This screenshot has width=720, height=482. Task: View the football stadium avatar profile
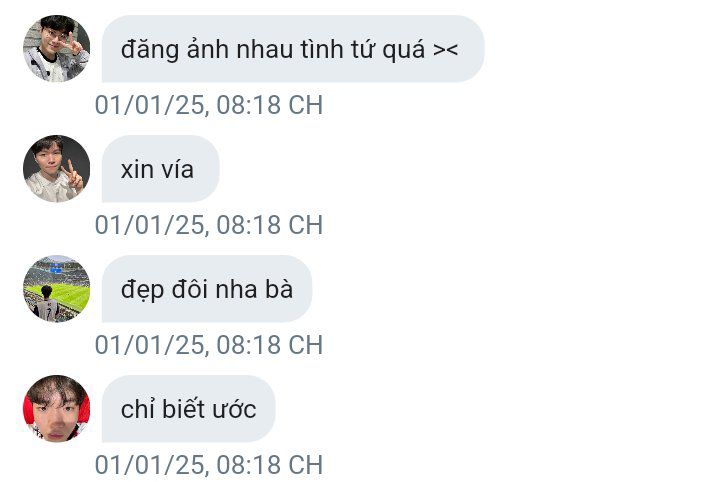pyautogui.click(x=56, y=289)
